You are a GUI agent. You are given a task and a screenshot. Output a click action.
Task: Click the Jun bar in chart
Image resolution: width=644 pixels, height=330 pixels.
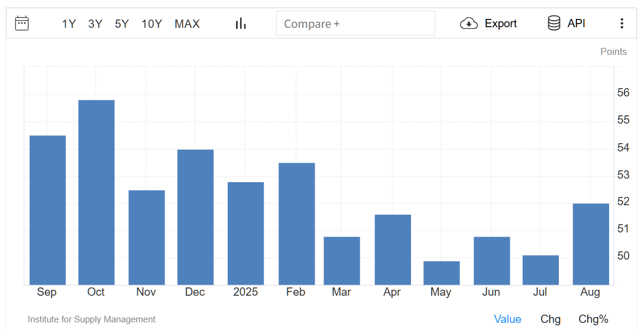[491, 261]
